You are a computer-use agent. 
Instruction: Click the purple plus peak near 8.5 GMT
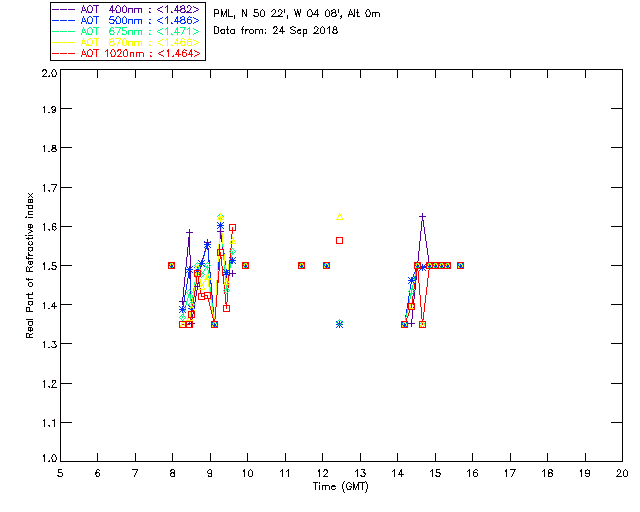[x=189, y=232]
